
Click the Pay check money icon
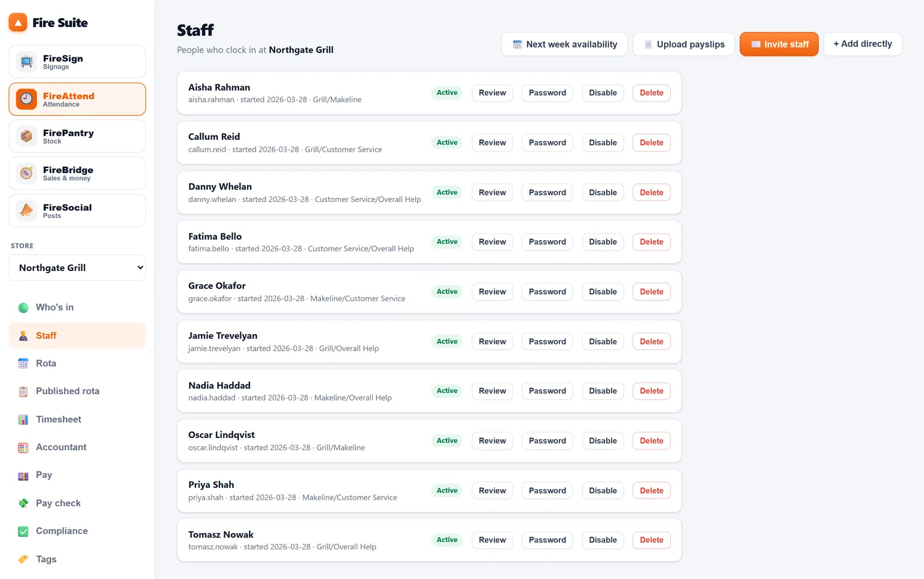point(23,503)
